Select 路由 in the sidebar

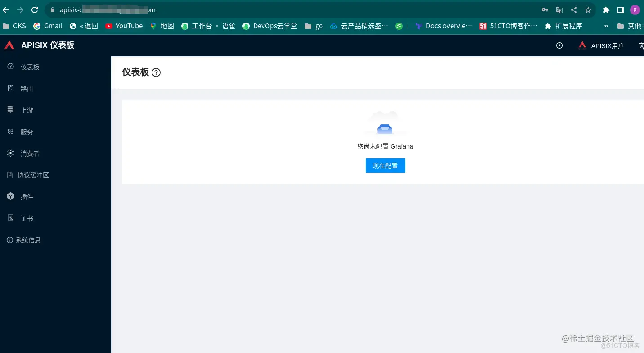pyautogui.click(x=55, y=89)
